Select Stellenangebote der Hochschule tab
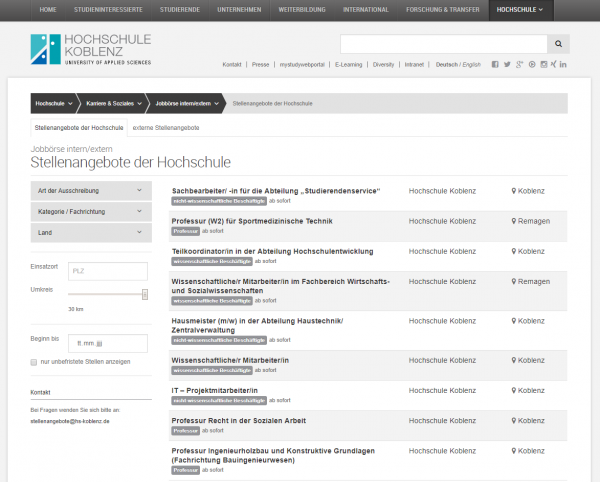Viewport: 600px width, 482px height. [x=79, y=128]
